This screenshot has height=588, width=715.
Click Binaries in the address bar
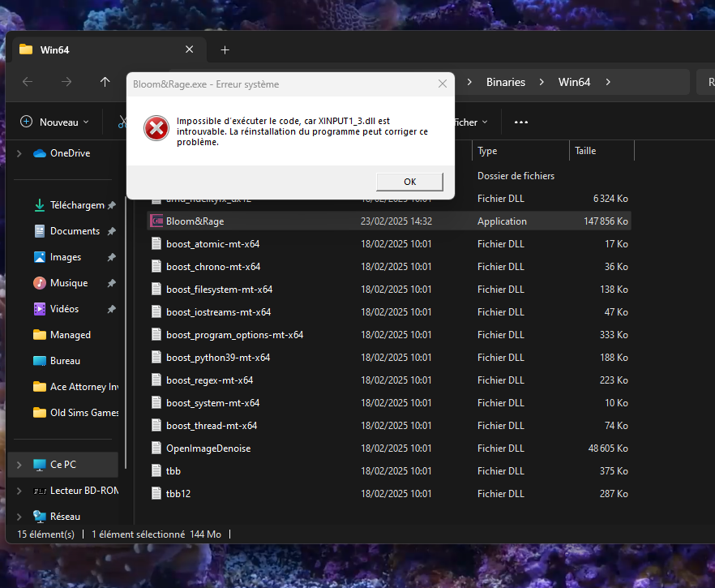[506, 82]
